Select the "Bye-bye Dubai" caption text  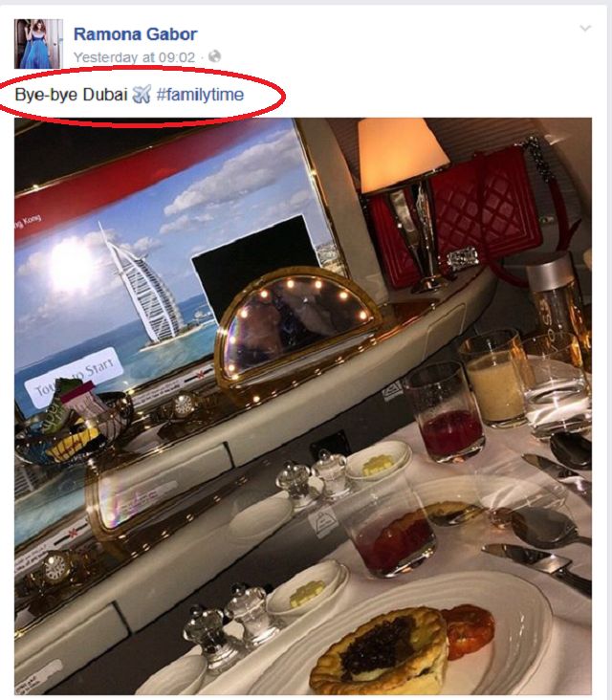click(x=72, y=95)
